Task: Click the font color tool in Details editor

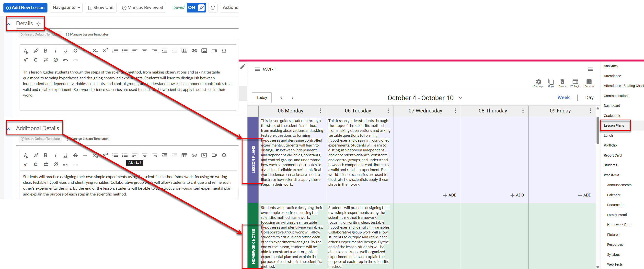Action: click(x=25, y=51)
